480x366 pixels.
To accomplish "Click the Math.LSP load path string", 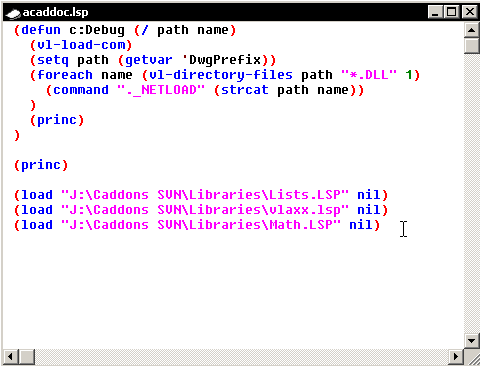I will [x=201, y=225].
